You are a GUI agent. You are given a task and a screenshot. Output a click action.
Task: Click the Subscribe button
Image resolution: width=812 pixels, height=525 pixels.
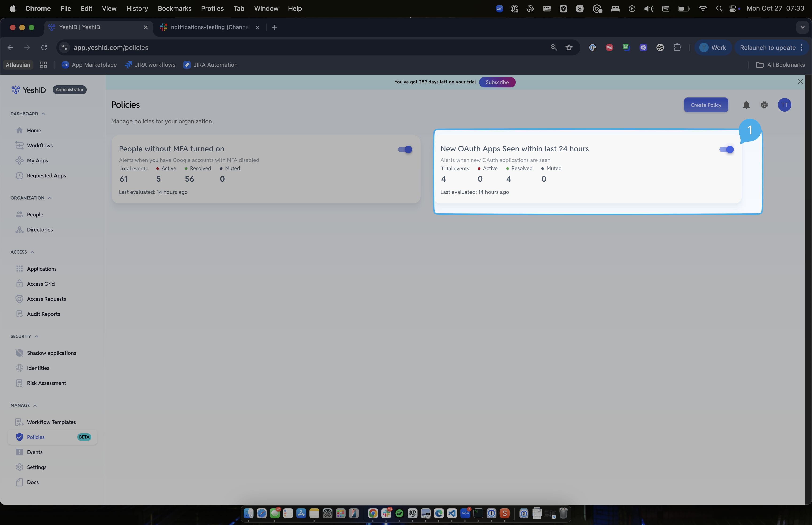click(497, 82)
